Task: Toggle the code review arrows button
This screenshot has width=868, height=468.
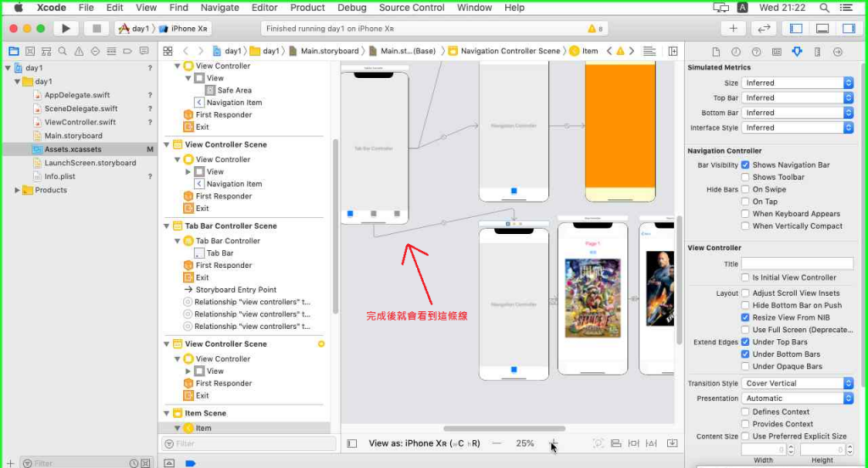Action: coord(764,28)
